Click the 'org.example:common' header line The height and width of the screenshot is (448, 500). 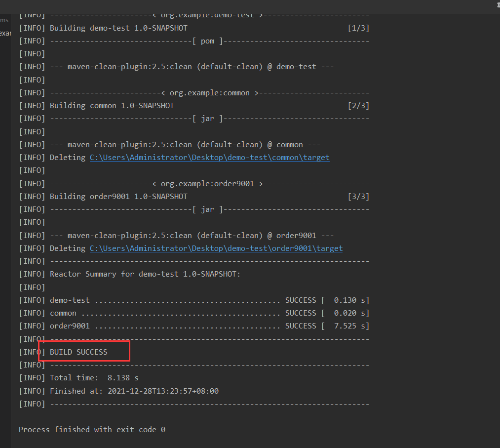coord(194,93)
